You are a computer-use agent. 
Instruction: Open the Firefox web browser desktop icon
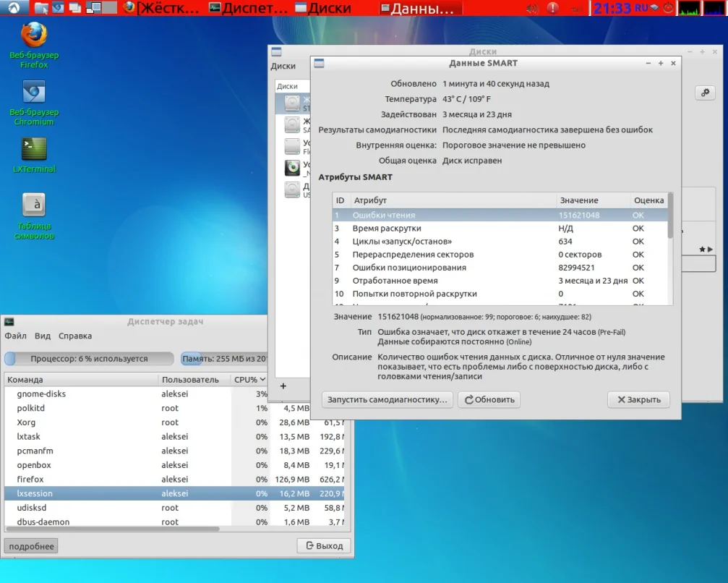(x=34, y=36)
